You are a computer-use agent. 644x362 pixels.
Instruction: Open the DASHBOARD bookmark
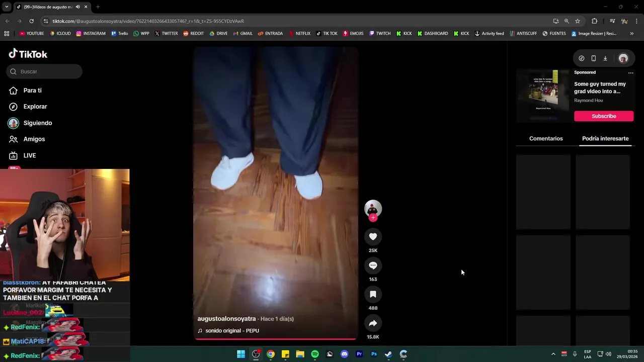coord(432,34)
